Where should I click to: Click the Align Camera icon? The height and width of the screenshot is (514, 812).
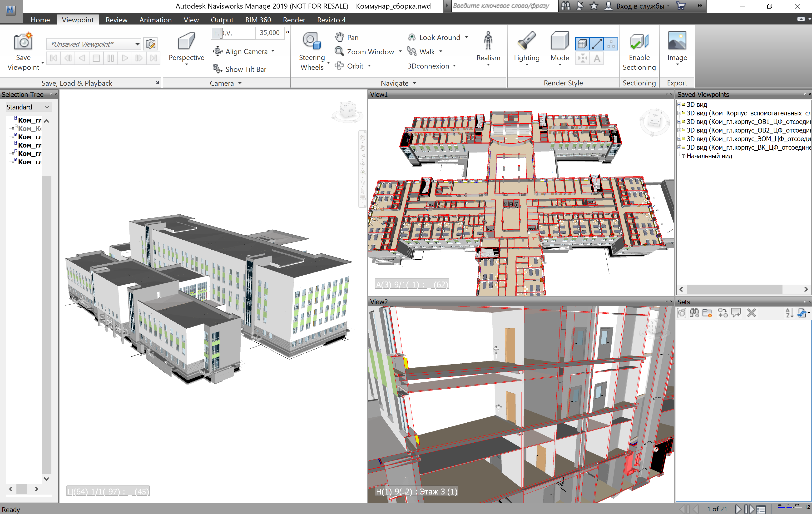[218, 51]
